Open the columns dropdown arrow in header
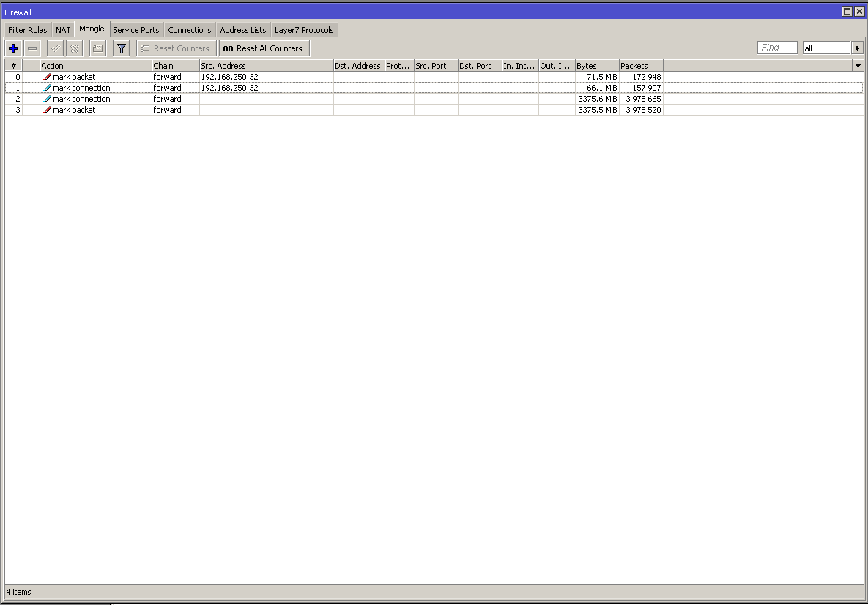The height and width of the screenshot is (605, 868). [858, 66]
